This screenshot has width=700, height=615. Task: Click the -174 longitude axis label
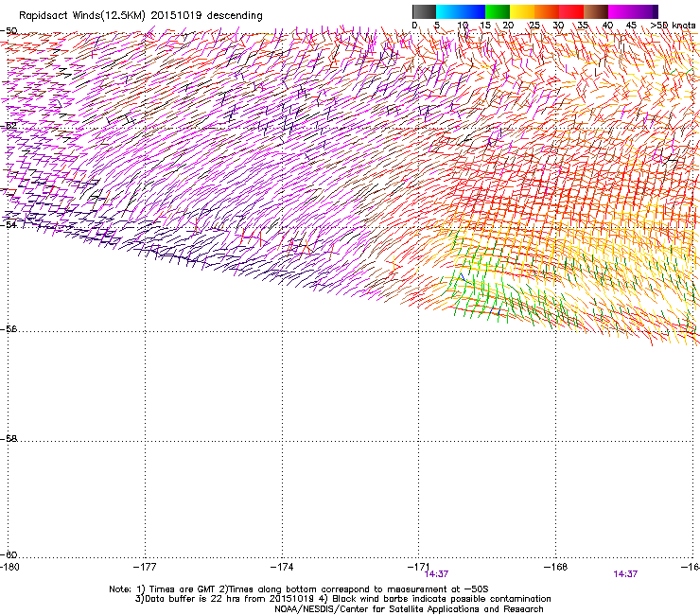click(282, 567)
